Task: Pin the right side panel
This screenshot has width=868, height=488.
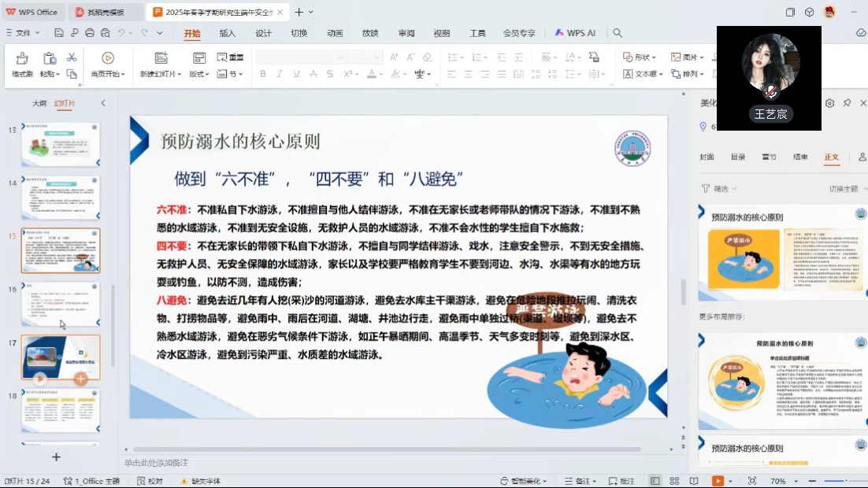Action: point(847,103)
